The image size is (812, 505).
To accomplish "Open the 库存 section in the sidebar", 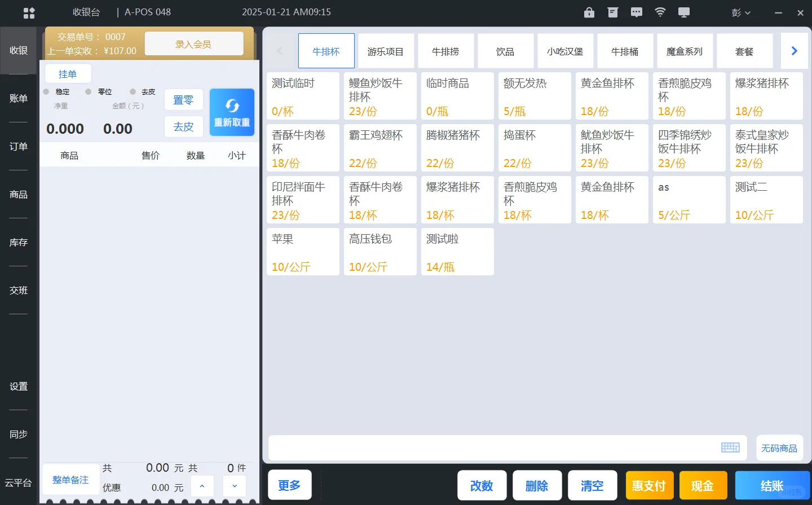I will click(x=18, y=242).
